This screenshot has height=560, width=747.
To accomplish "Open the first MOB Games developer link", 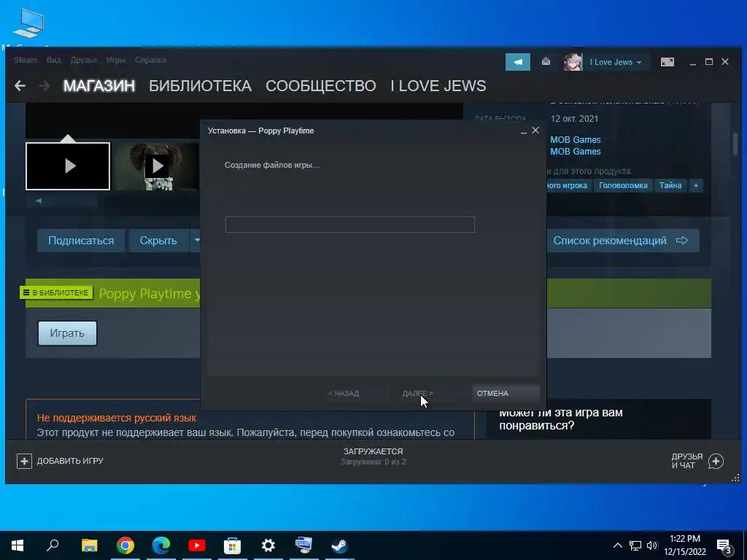I will coord(576,139).
